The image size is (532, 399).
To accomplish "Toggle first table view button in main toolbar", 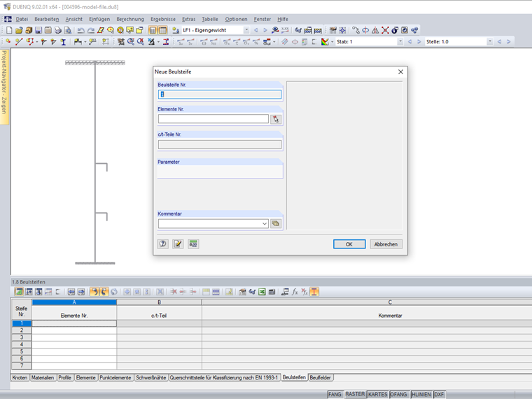I will 153,30.
